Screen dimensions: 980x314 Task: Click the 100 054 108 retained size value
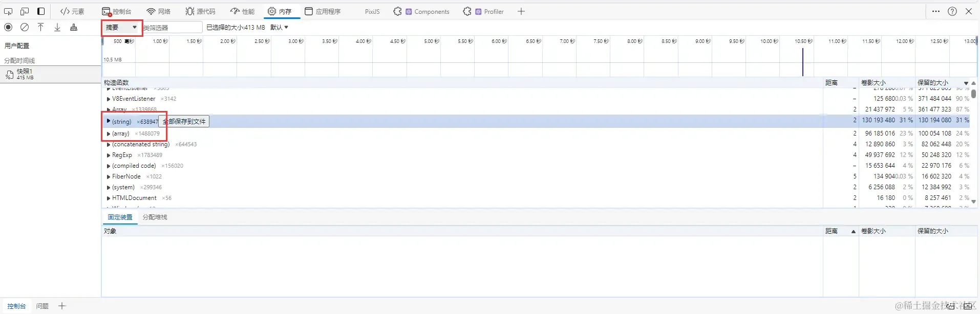coord(934,133)
